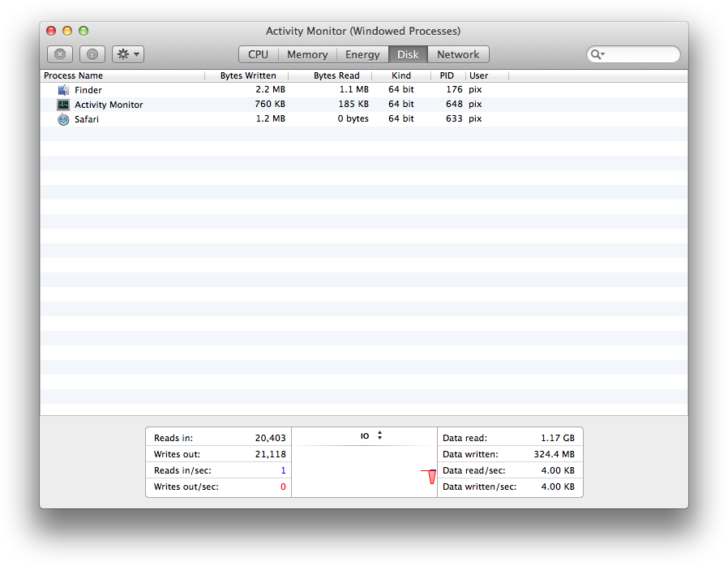Click the red spike in IO graph
This screenshot has width=728, height=566.
431,477
